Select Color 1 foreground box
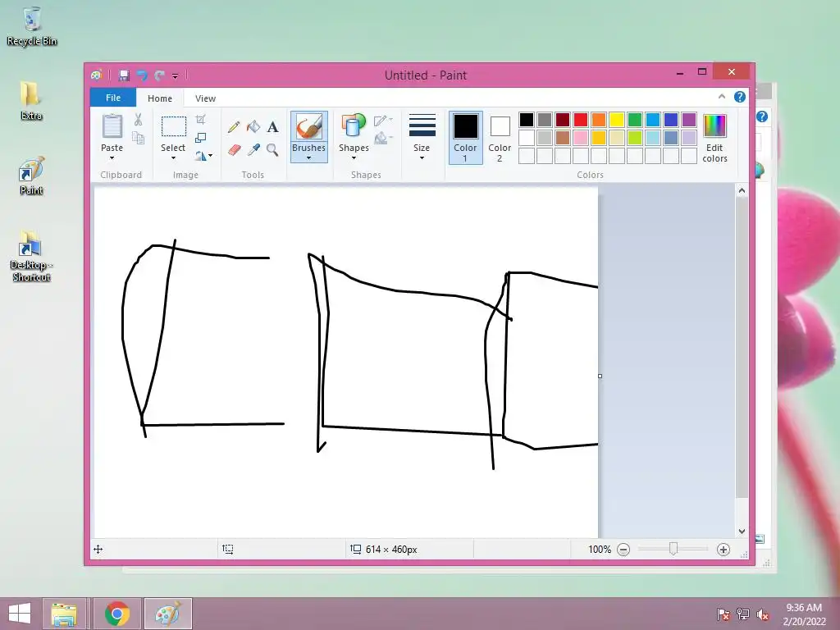840x630 pixels. pos(466,138)
